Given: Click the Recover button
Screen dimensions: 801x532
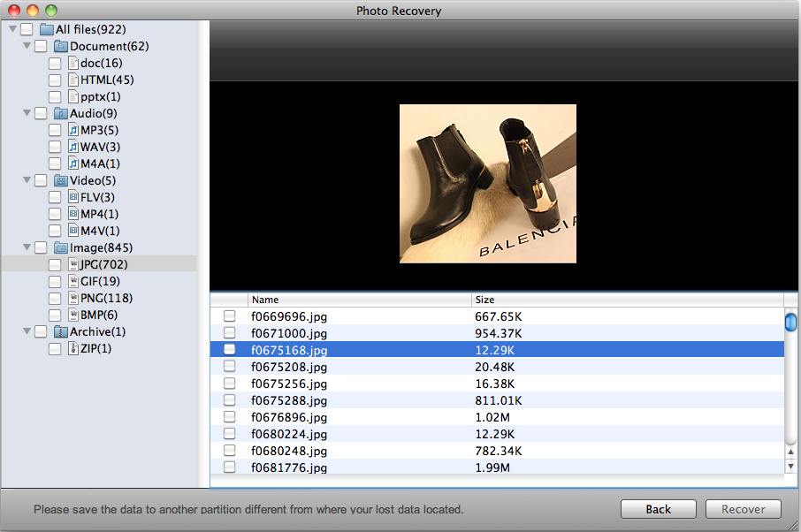Looking at the screenshot, I should coord(744,509).
